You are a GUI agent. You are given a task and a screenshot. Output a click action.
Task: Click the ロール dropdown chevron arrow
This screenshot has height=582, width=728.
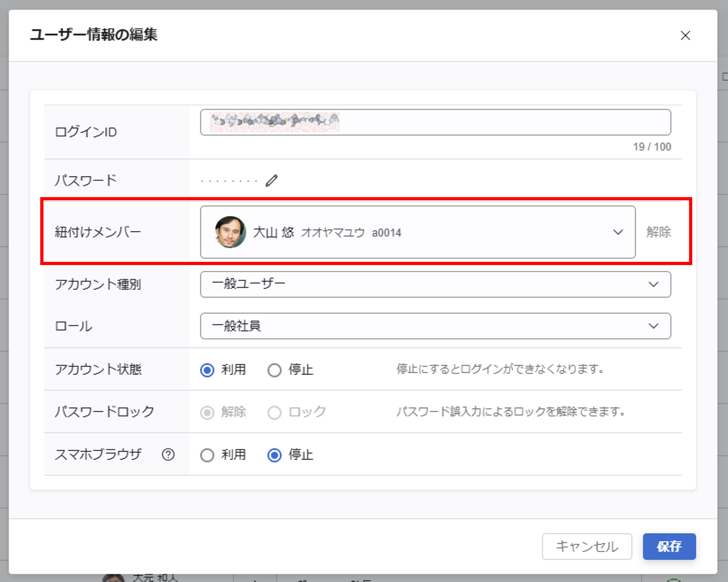pyautogui.click(x=653, y=326)
